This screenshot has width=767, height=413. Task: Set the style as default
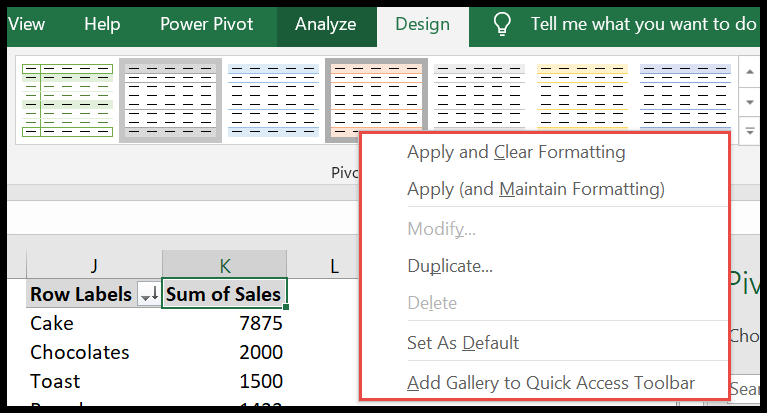[x=462, y=343]
